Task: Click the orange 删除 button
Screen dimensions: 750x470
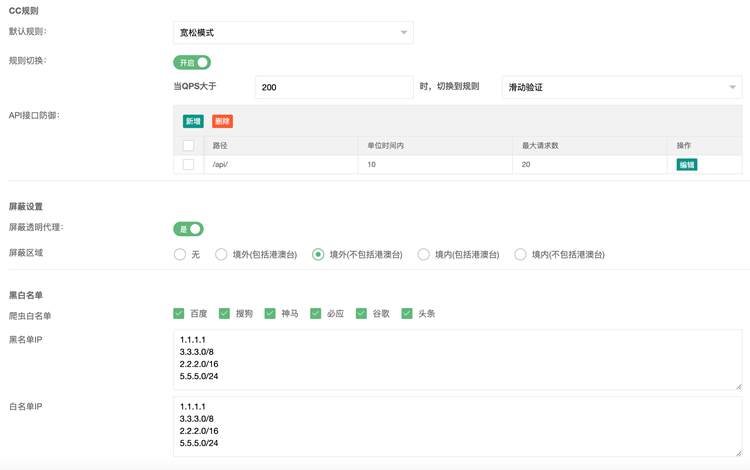Action: pyautogui.click(x=222, y=121)
